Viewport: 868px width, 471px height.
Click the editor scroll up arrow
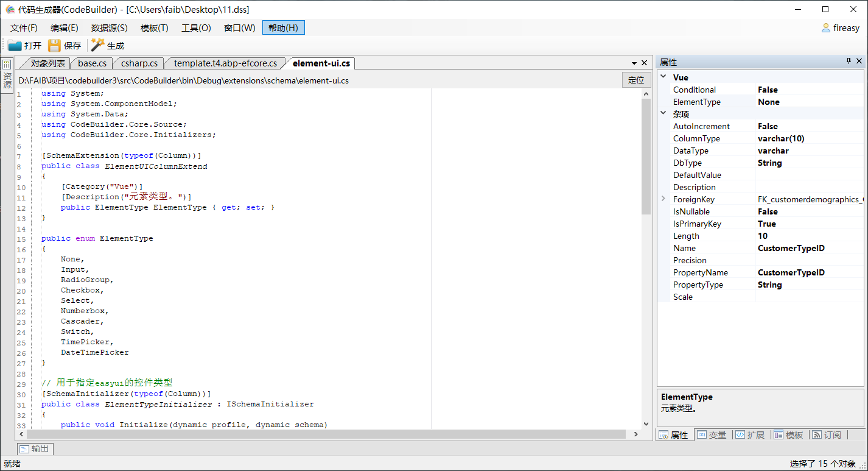tap(646, 93)
